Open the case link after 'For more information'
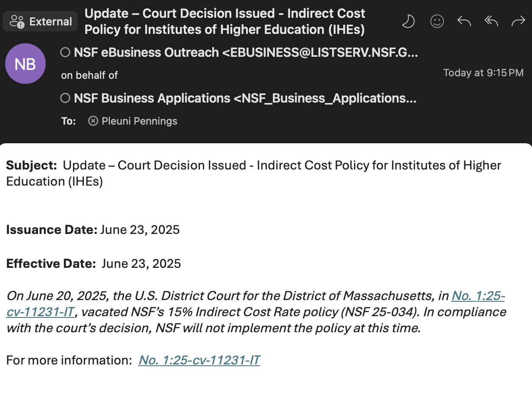 199,360
